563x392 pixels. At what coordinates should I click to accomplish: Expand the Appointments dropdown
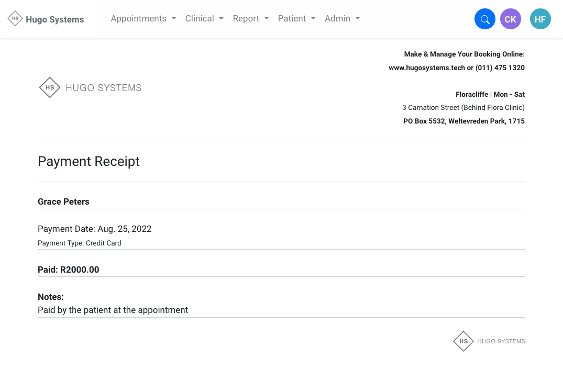pos(143,19)
